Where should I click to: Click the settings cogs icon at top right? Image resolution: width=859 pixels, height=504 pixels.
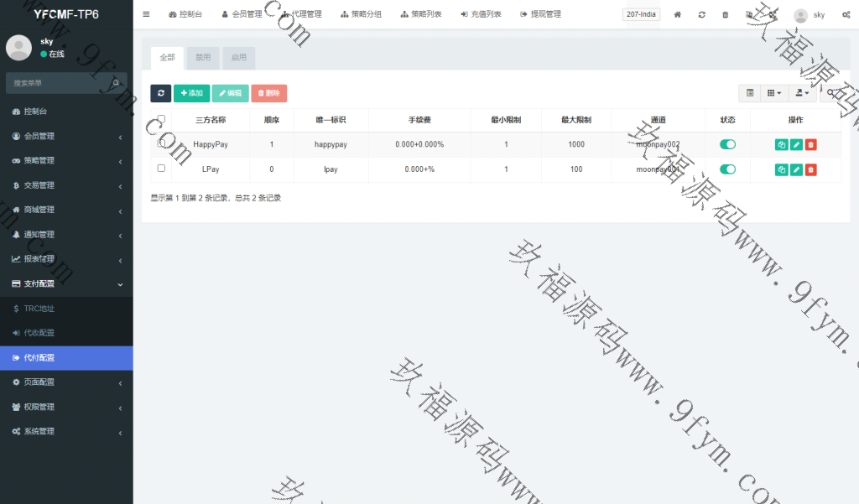(846, 15)
